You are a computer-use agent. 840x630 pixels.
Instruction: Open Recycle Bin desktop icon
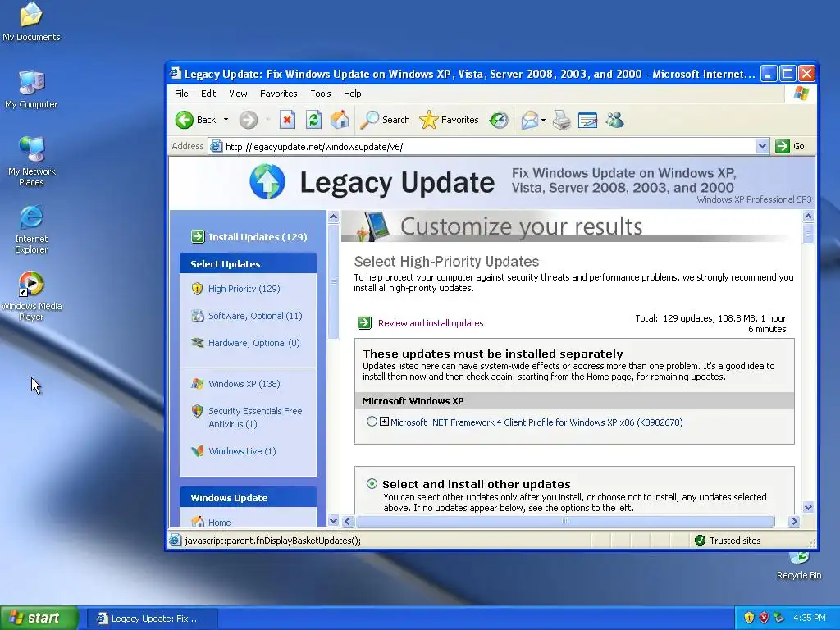pos(799,567)
